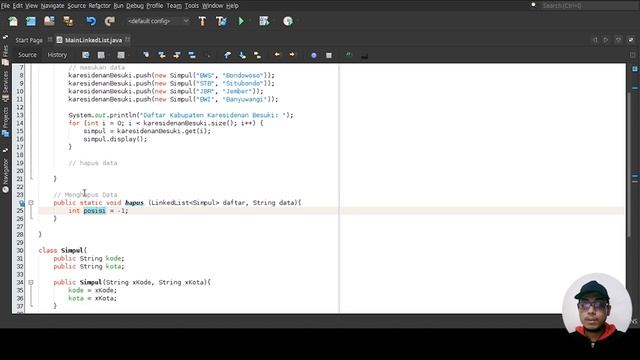Switch to History view
Viewport: 640px width, 360px height.
[x=57, y=55]
